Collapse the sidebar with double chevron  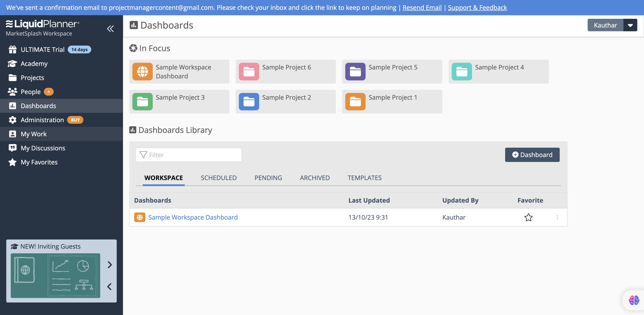[110, 29]
